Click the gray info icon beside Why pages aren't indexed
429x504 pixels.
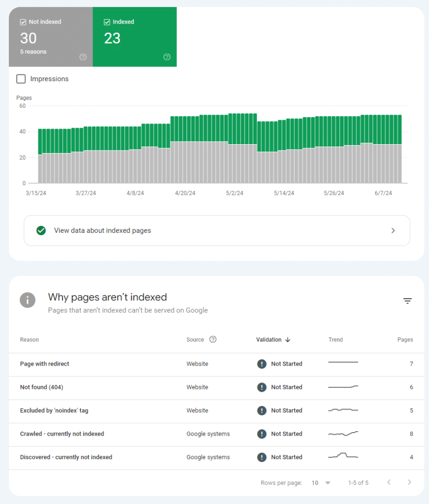(x=28, y=300)
